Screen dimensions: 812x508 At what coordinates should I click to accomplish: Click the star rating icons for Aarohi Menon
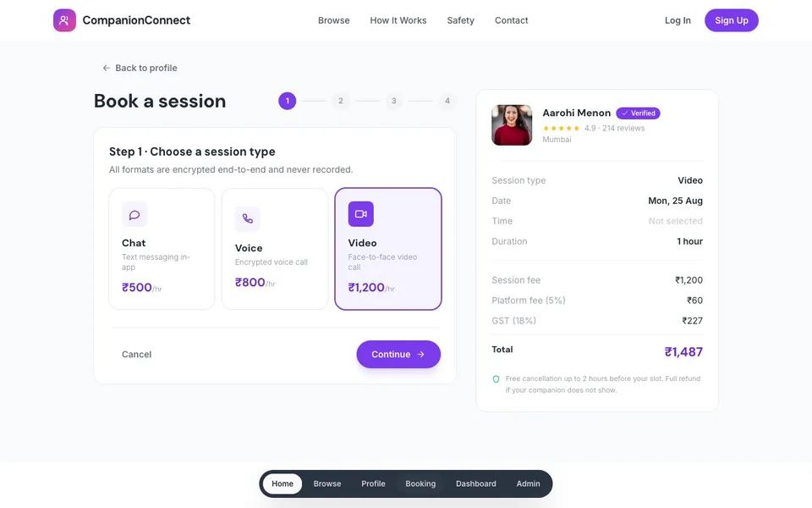(x=561, y=128)
